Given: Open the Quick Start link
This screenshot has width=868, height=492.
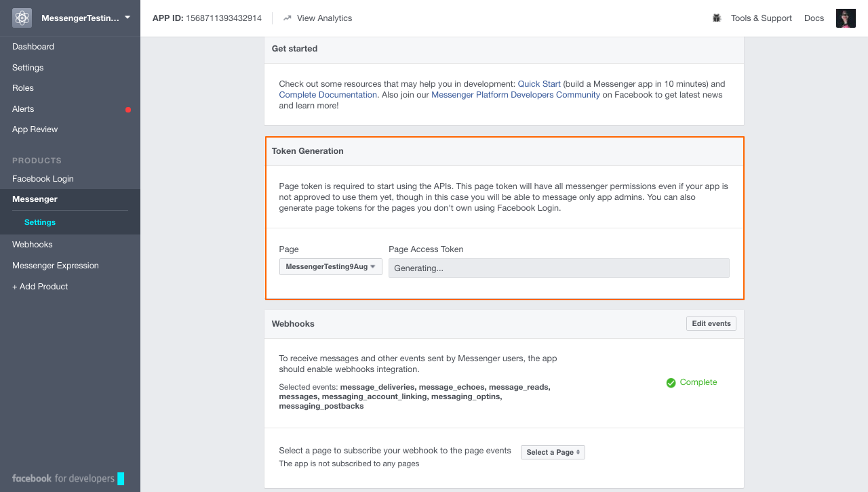Looking at the screenshot, I should click(539, 84).
